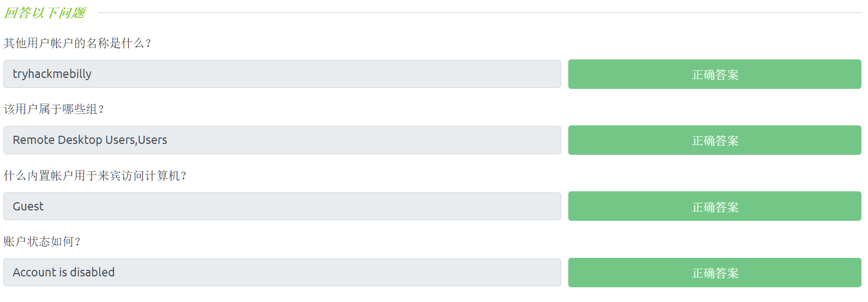
Task: Focus the Guest answer input field
Action: (x=282, y=207)
